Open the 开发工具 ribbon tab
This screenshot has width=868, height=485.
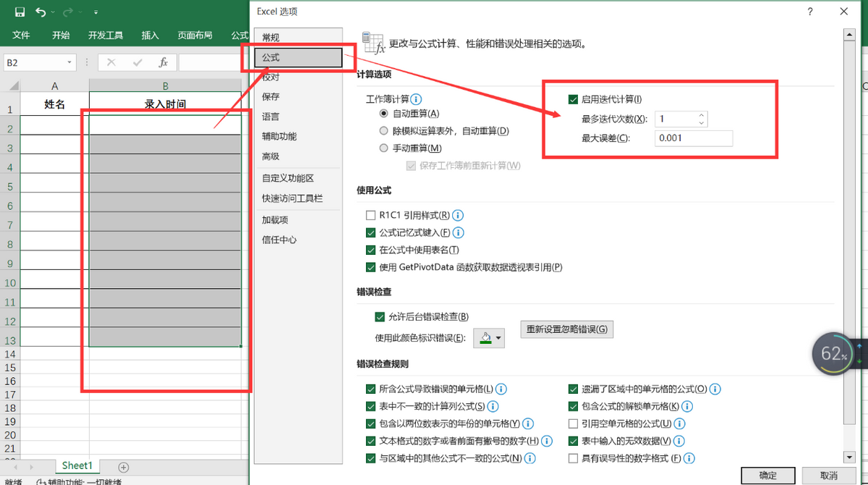tap(106, 35)
